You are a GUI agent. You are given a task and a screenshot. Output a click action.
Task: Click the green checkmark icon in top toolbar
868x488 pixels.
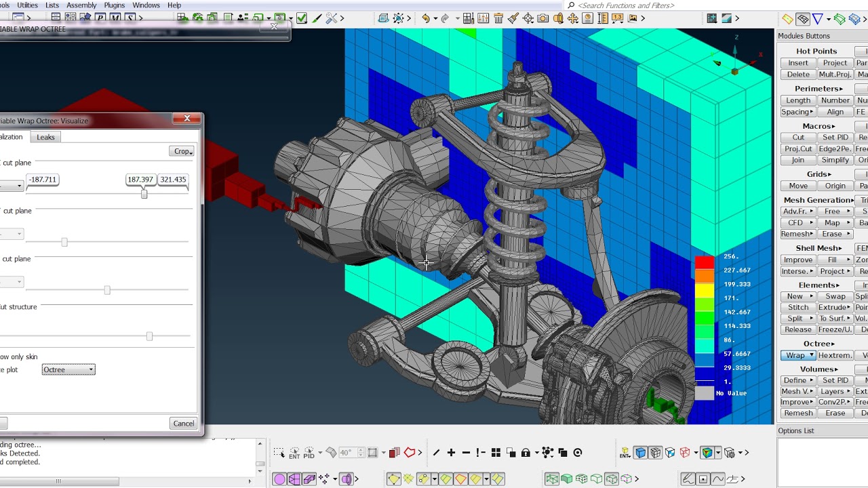302,18
